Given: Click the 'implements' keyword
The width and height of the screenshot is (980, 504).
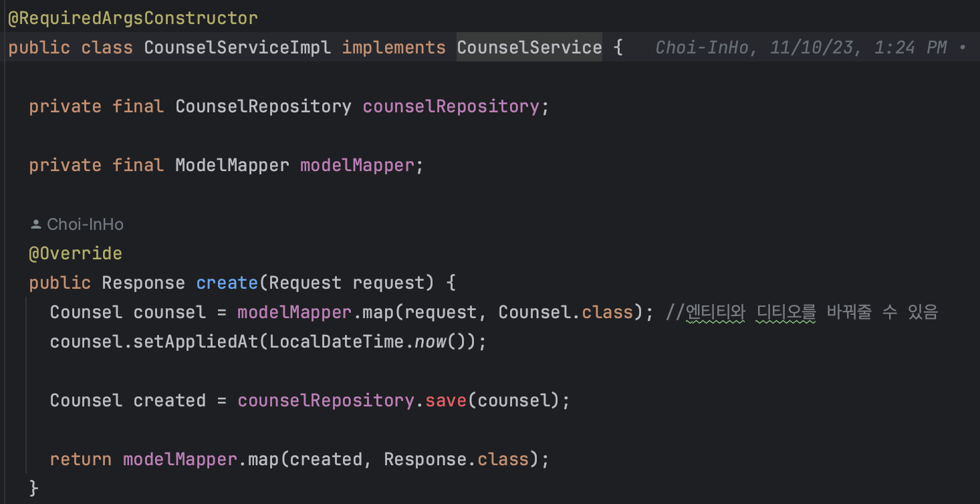Looking at the screenshot, I should (x=394, y=47).
